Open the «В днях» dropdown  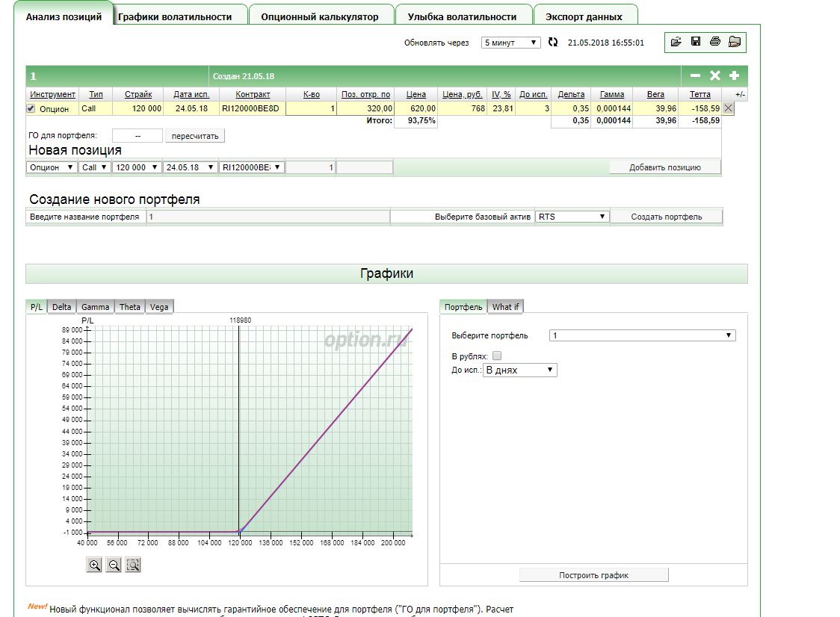(x=520, y=370)
